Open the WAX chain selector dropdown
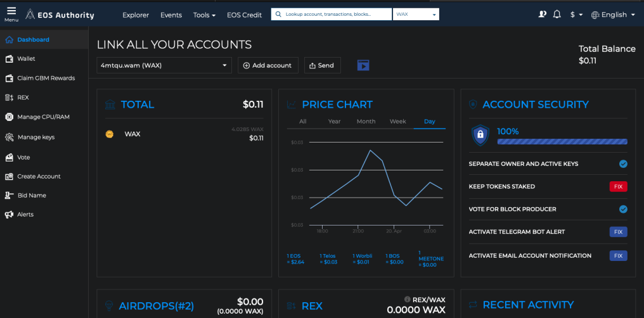This screenshot has height=318, width=644. point(416,15)
